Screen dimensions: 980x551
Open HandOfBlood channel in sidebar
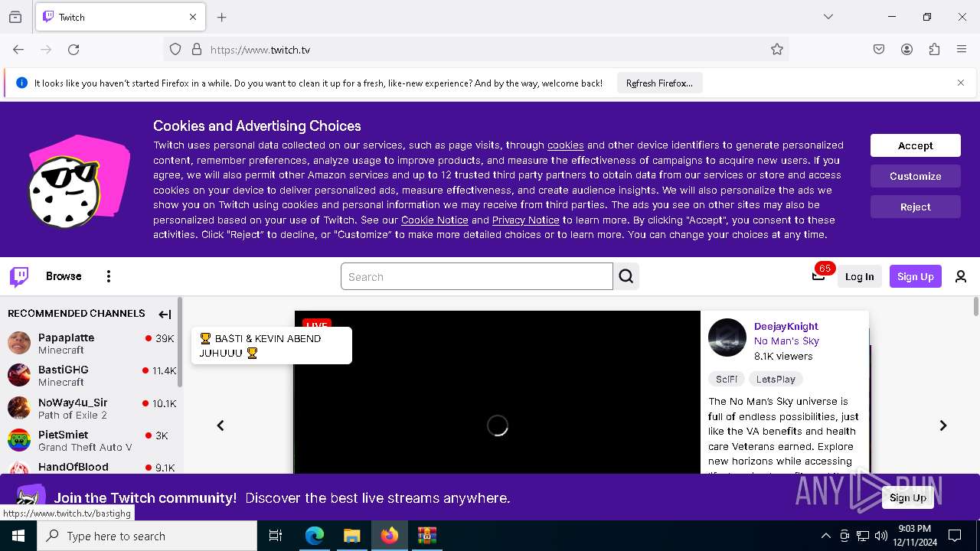[x=91, y=468]
